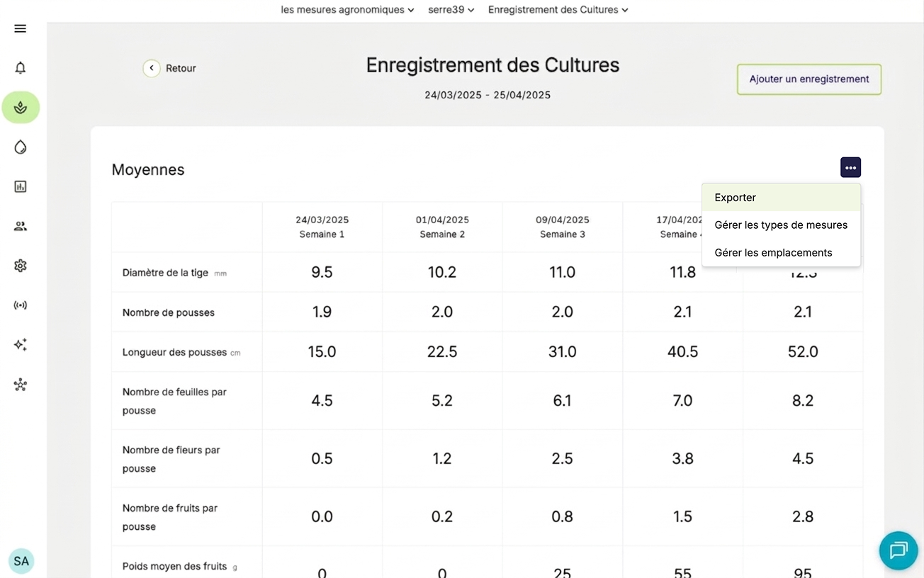Viewport: 924px width, 578px height.
Task: Click 'Longueur des pousses' row label
Action: click(x=174, y=352)
